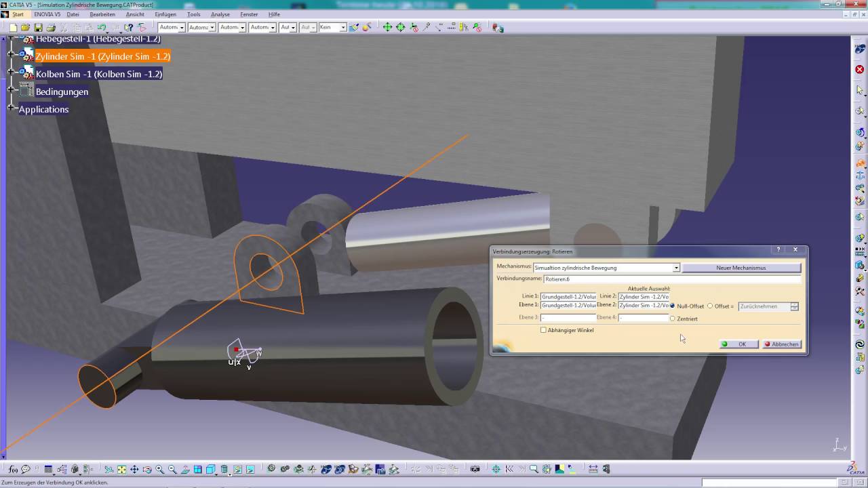Enable the Abhängiger Winkel checkbox
868x488 pixels.
pos(543,330)
